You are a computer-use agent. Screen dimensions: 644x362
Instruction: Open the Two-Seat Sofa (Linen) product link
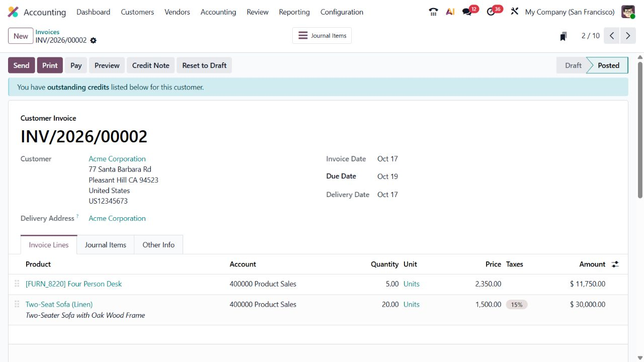(x=59, y=304)
